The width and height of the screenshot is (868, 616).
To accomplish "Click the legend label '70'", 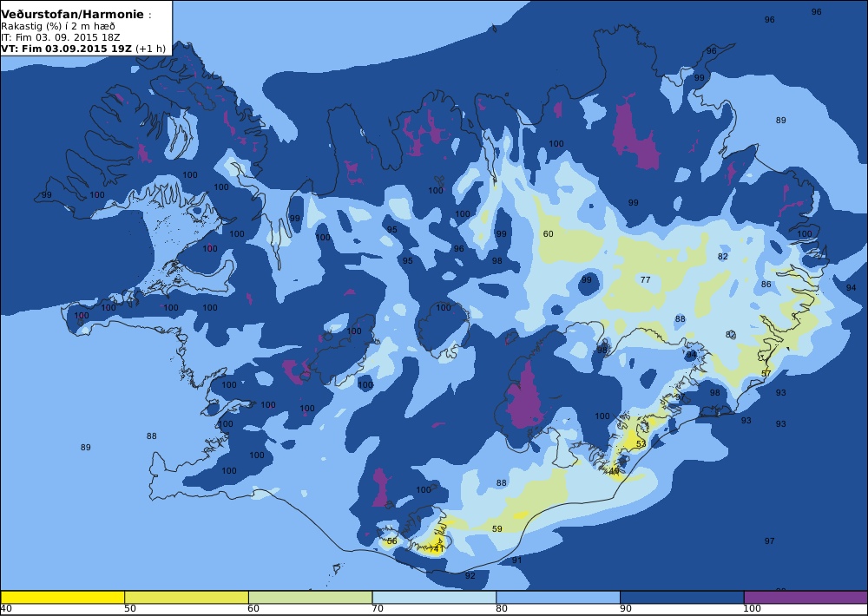I will tap(378, 609).
